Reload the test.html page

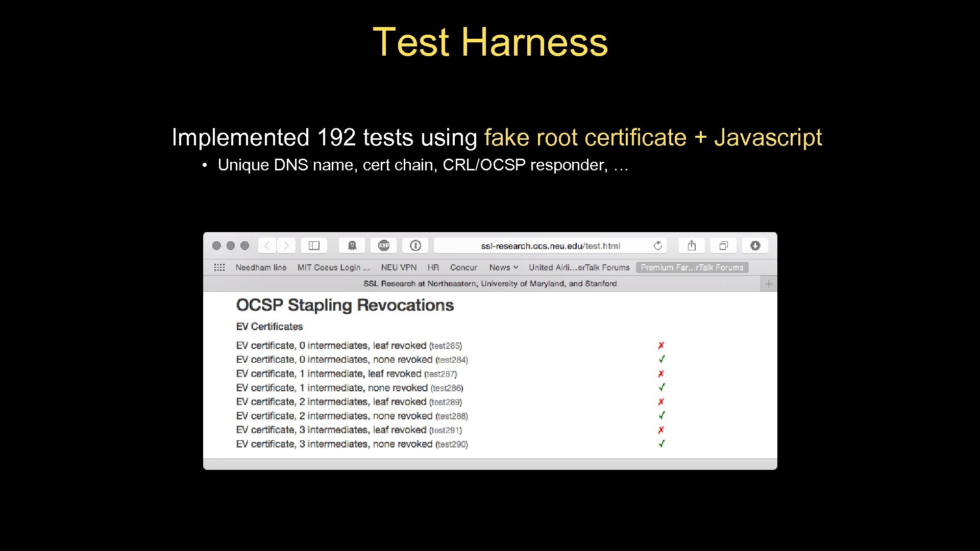658,245
